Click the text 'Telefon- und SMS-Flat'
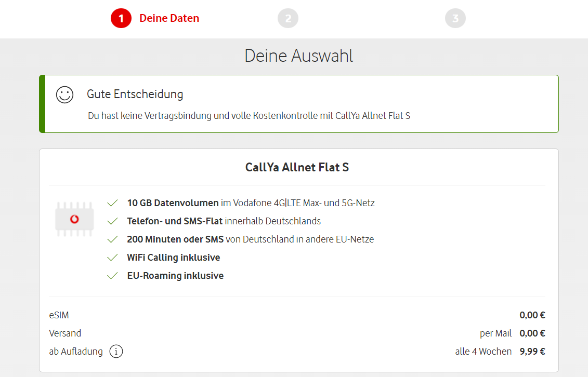 [175, 221]
